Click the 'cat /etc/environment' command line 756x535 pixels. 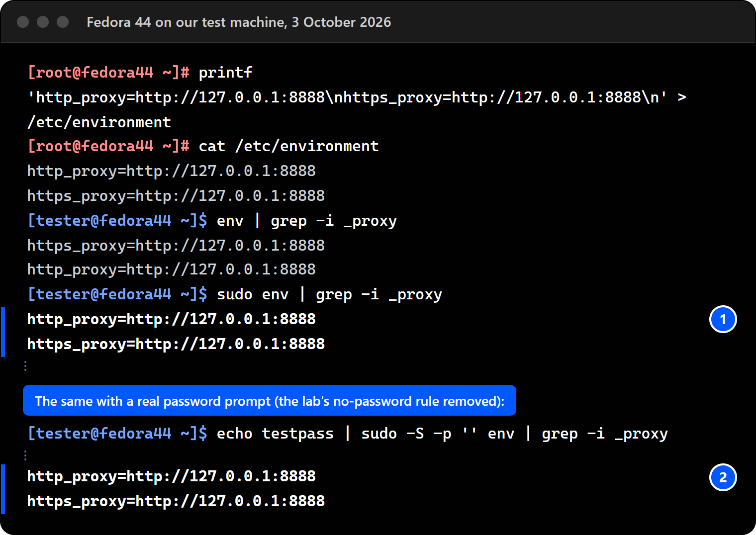click(203, 146)
